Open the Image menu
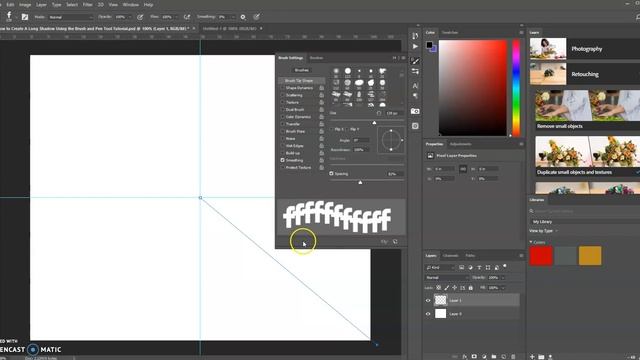This screenshot has width=640, height=360. (x=25, y=5)
